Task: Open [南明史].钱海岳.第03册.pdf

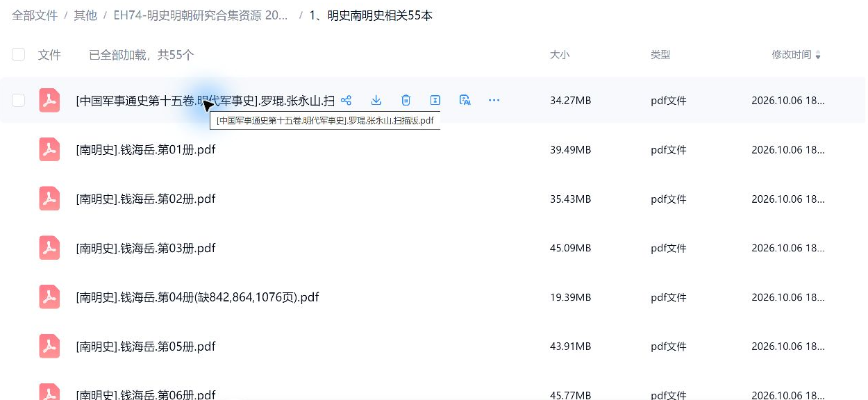Action: [146, 248]
